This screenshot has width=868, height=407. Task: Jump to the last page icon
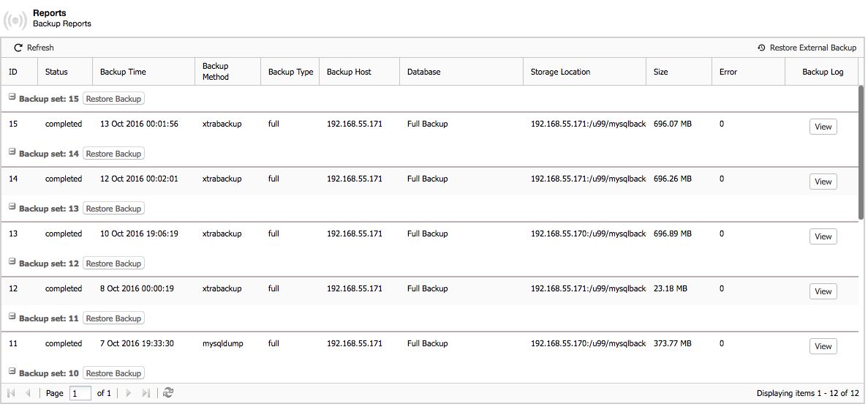(x=146, y=393)
